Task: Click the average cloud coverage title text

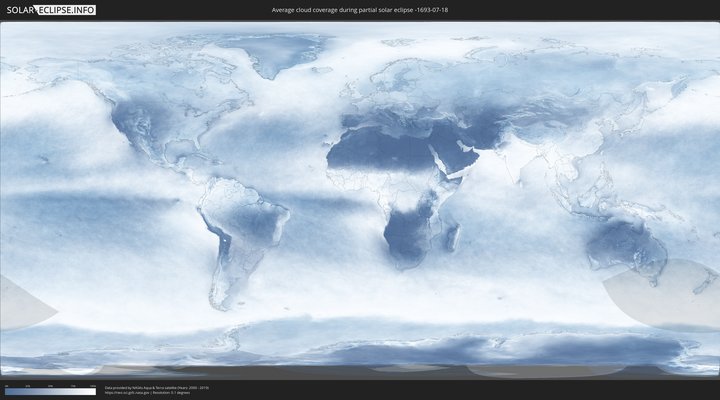Action: [x=359, y=9]
